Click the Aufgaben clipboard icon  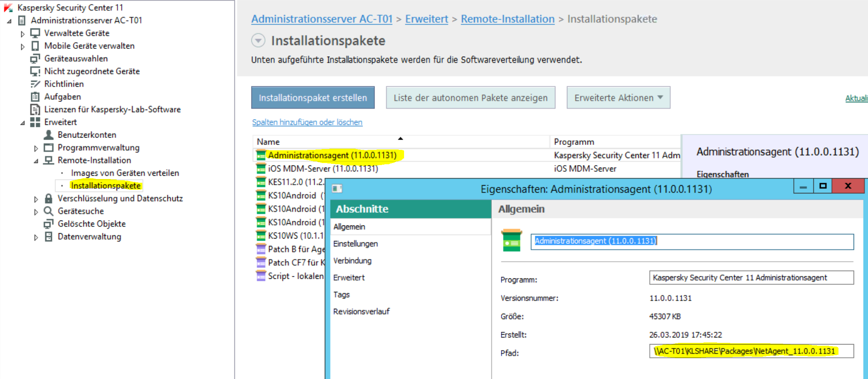click(35, 96)
